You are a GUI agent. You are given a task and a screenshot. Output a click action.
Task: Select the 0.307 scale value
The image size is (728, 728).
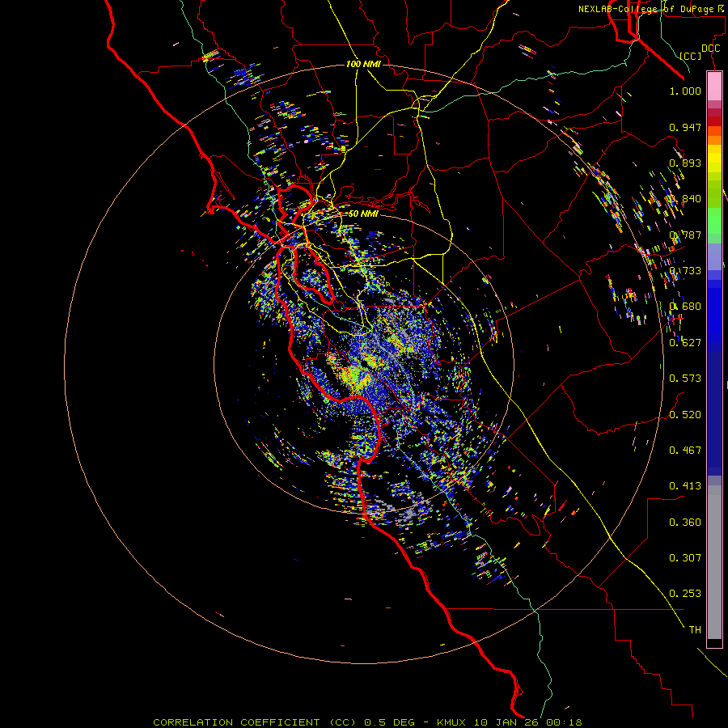[x=685, y=558]
